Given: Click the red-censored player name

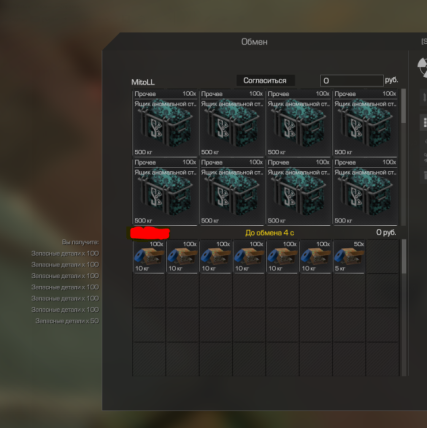Looking at the screenshot, I should tap(150, 233).
